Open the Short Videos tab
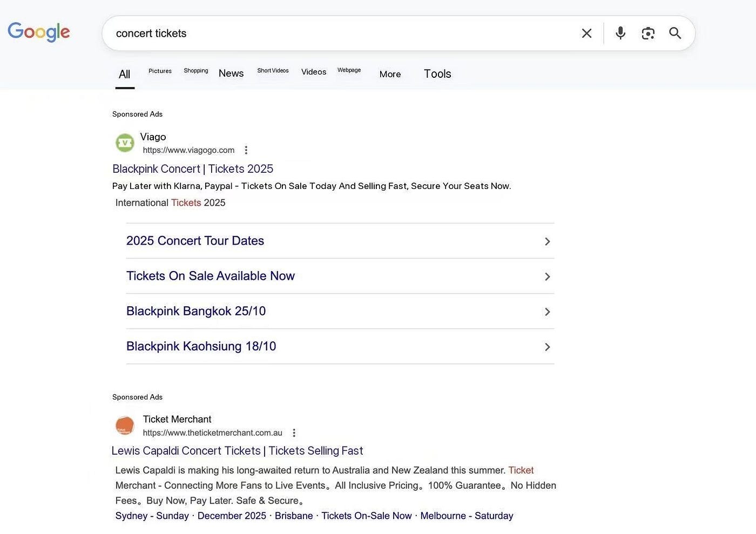 [273, 71]
